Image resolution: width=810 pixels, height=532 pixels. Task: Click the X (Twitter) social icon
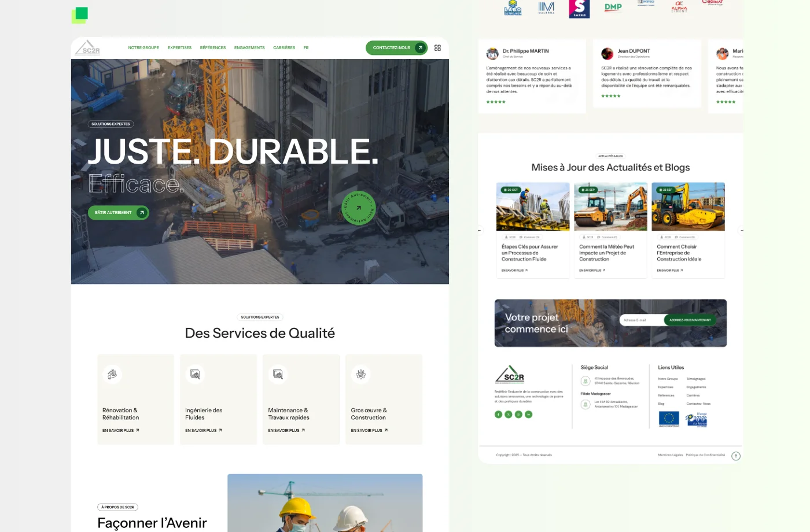tap(509, 414)
